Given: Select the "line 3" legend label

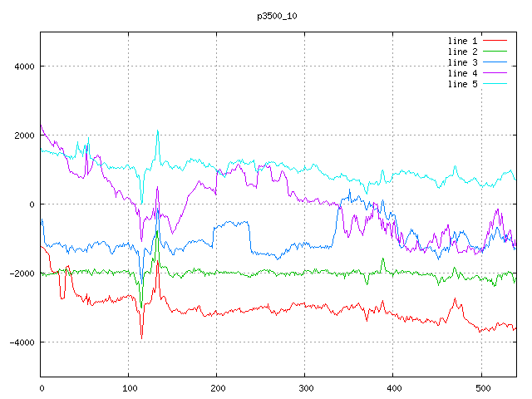Looking at the screenshot, I should click(462, 62).
